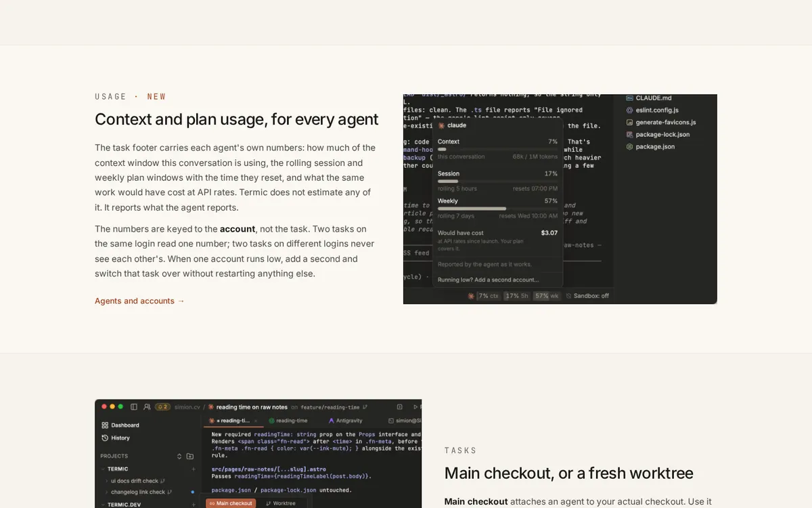Click the package-lock.json file icon
Viewport: 812px width, 508px height.
click(x=629, y=134)
